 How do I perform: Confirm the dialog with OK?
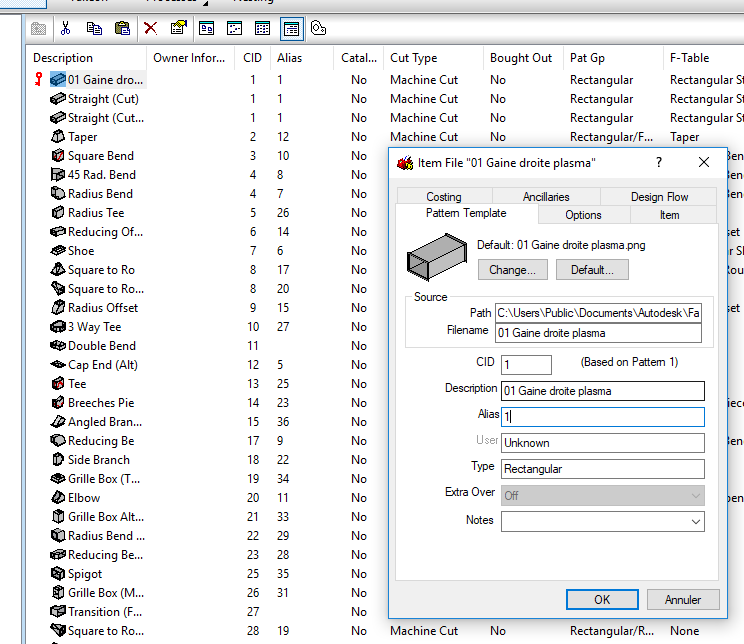click(x=602, y=600)
